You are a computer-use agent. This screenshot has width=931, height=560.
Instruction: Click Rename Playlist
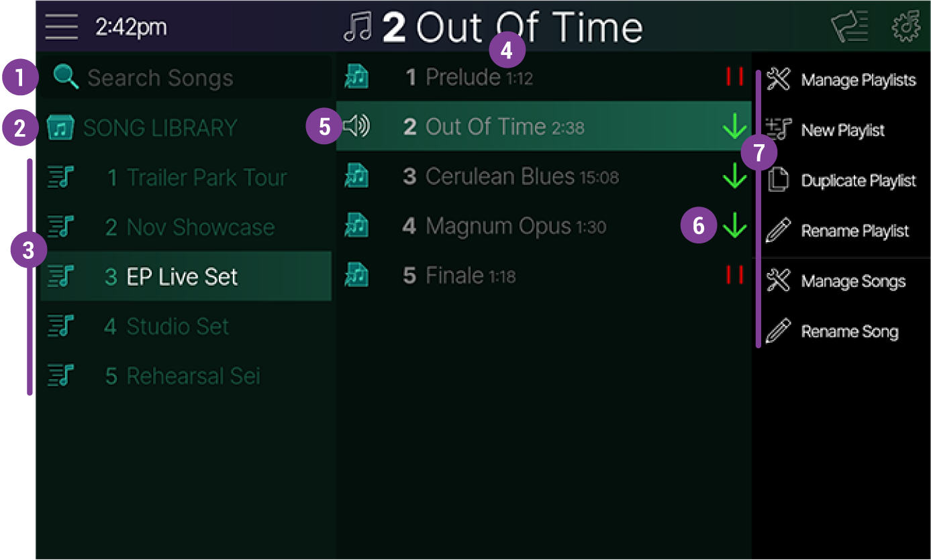[854, 231]
